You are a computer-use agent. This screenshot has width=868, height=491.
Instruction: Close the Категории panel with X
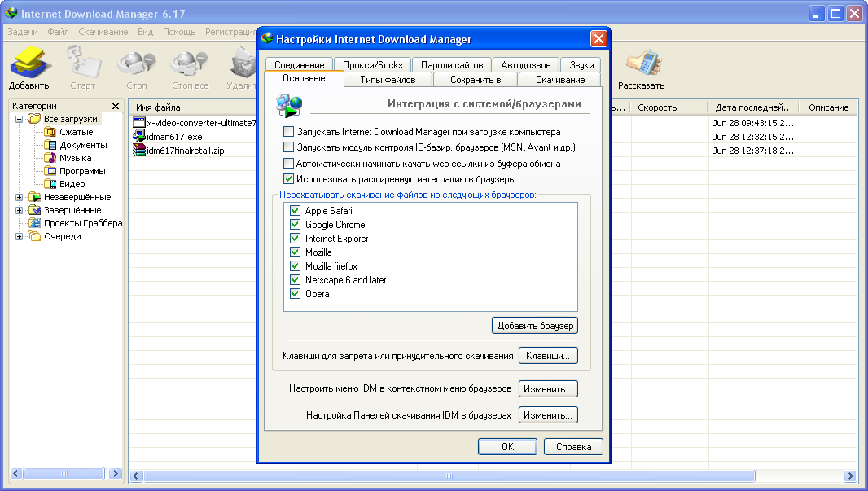(x=115, y=106)
